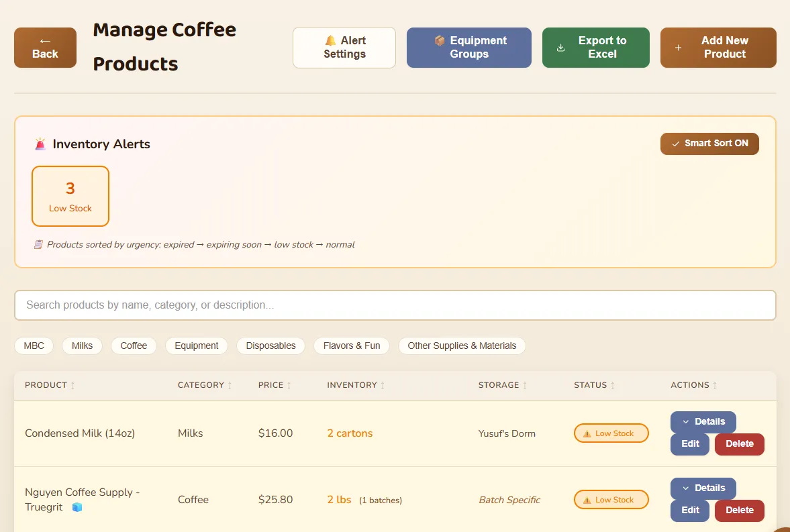Sort by the CATEGORY column header
Viewport: 790px width, 532px height.
tap(205, 385)
